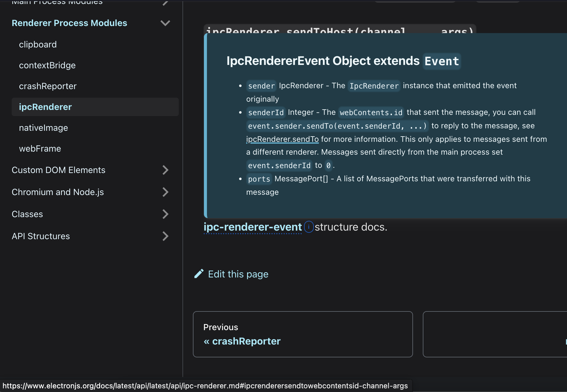Follow the ipcRenderer.sendTo link
The image size is (567, 392).
click(282, 139)
